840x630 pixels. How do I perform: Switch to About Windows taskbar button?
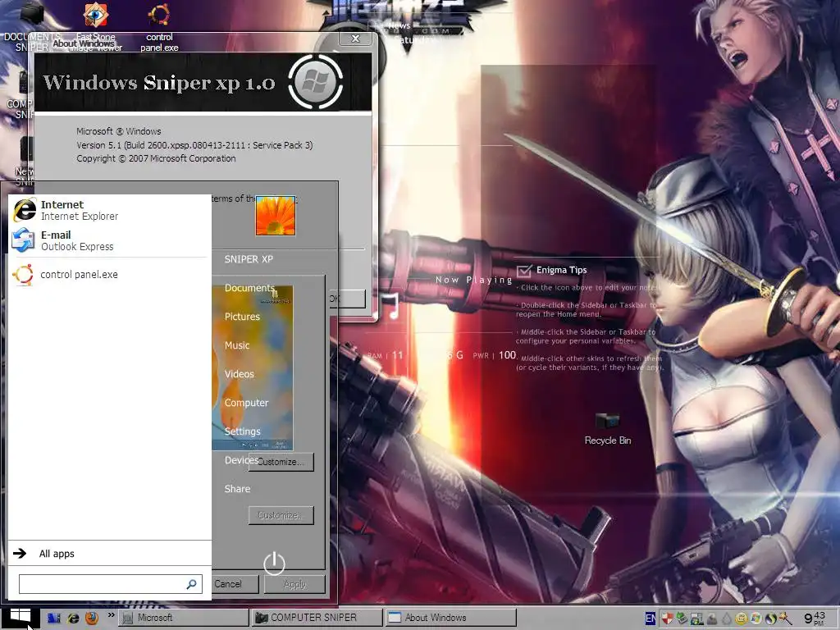[x=450, y=618]
